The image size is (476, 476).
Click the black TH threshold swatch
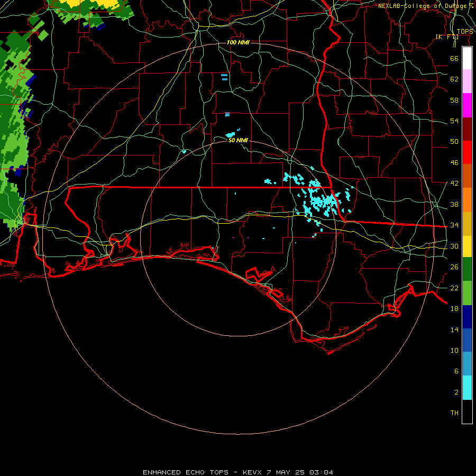(x=467, y=411)
